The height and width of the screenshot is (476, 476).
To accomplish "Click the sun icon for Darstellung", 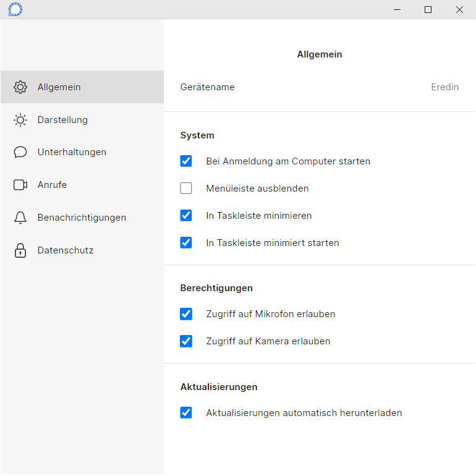I will (20, 120).
